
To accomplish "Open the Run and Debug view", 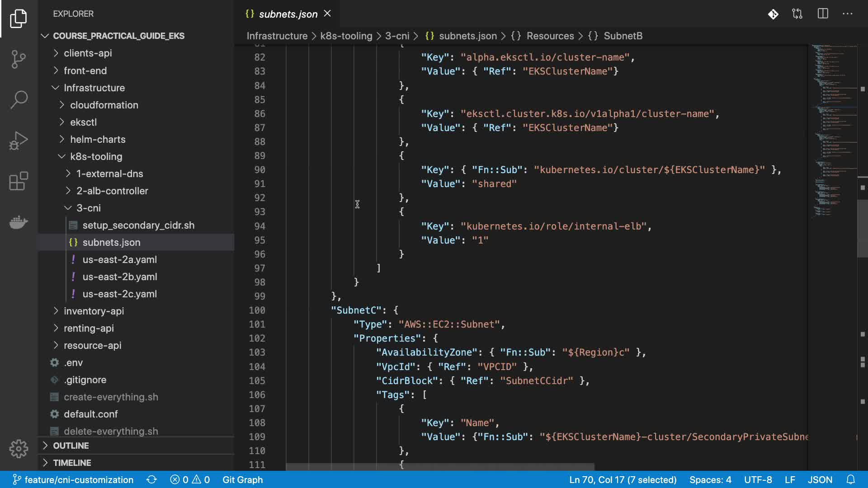I will tap(19, 140).
